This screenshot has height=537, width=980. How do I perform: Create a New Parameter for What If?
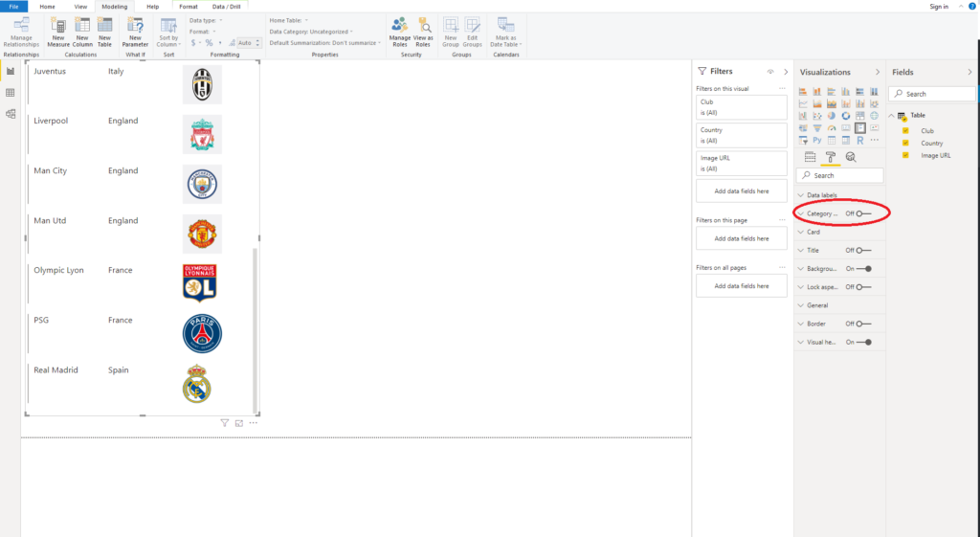pos(135,32)
